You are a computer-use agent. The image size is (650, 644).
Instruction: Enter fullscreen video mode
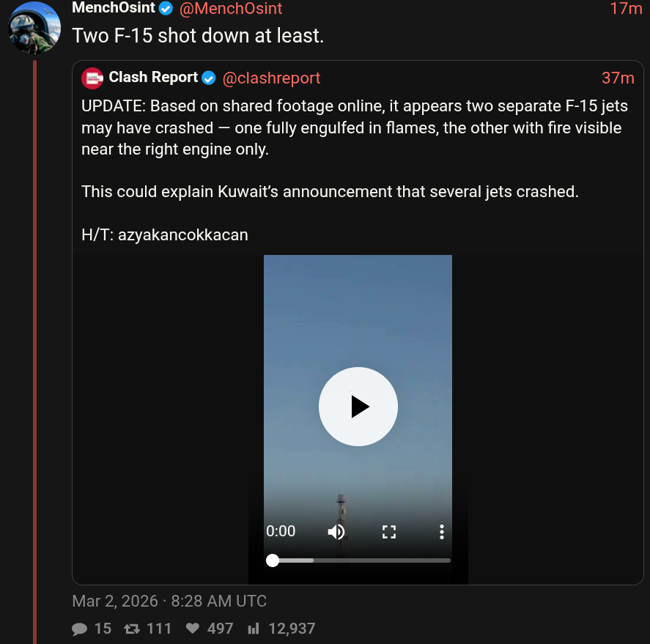(x=389, y=532)
